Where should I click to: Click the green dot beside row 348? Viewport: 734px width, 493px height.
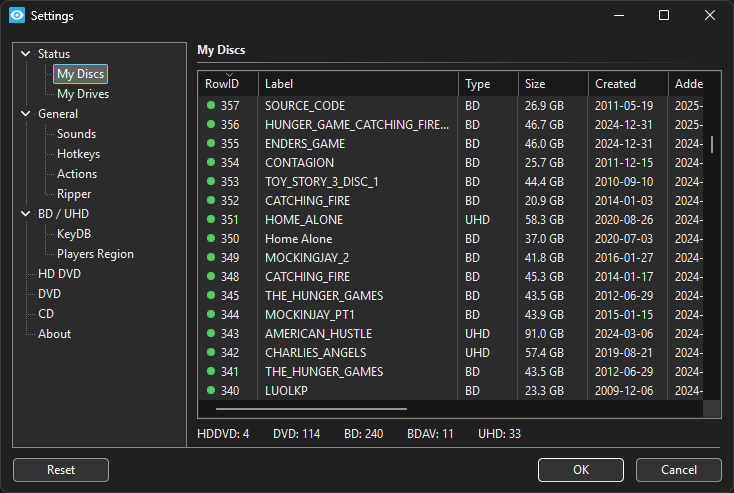(x=211, y=276)
